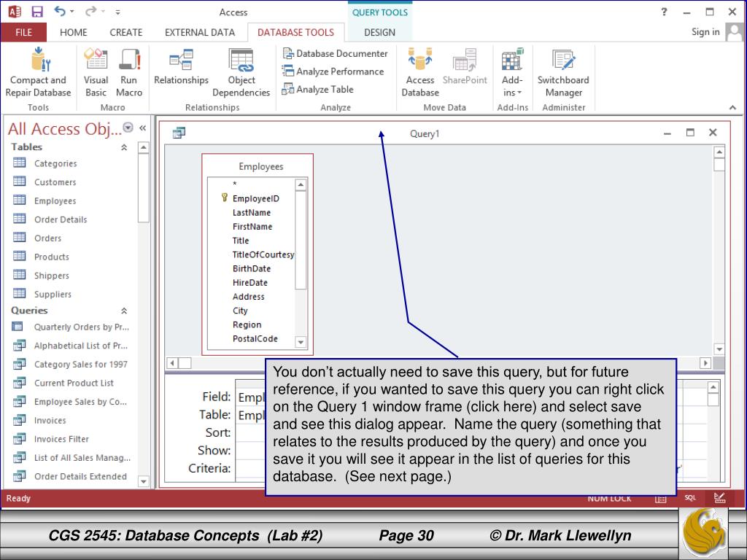Switch to the CREATE ribbon tab
The width and height of the screenshot is (747, 560).
tap(125, 32)
